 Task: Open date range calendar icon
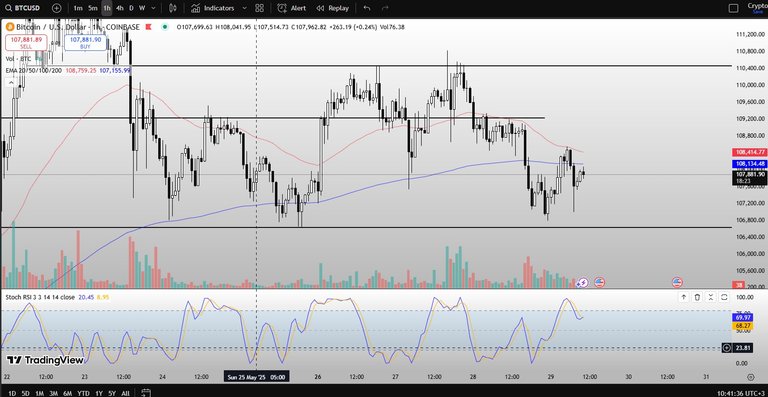click(x=145, y=393)
